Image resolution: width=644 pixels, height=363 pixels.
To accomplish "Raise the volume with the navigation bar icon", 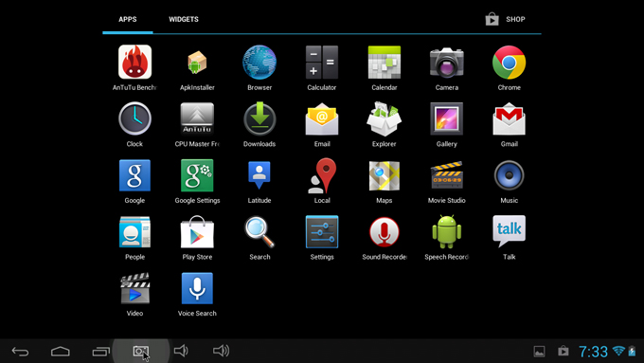I will click(x=221, y=351).
